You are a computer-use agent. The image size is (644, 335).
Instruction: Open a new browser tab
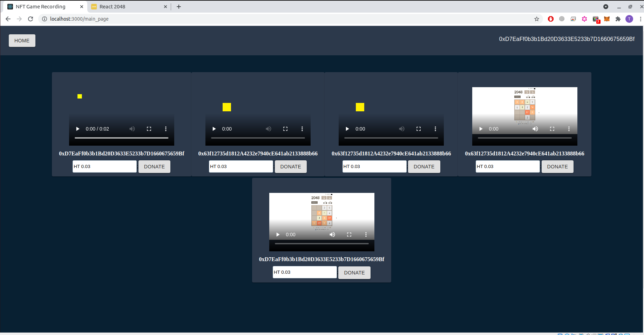pos(179,7)
